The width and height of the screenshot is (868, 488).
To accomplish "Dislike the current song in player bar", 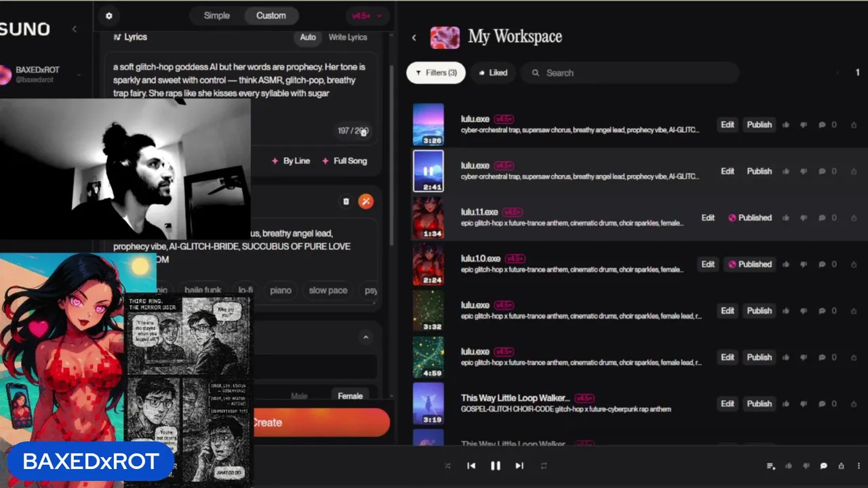I will [806, 466].
